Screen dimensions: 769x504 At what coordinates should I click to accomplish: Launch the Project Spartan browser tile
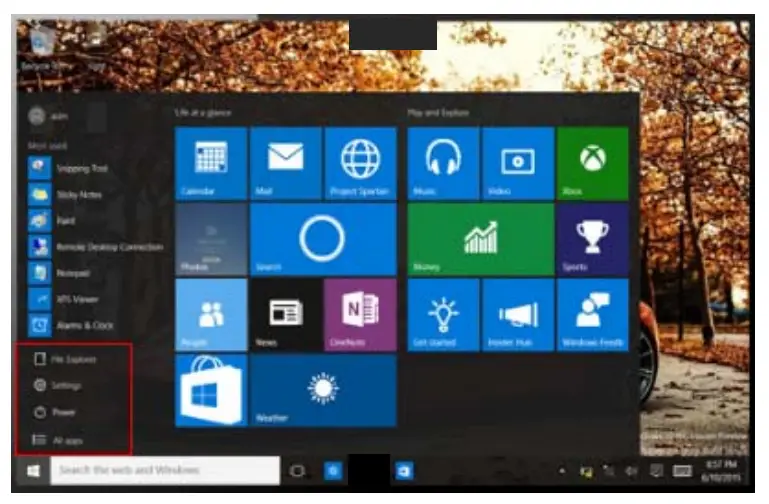pyautogui.click(x=360, y=163)
